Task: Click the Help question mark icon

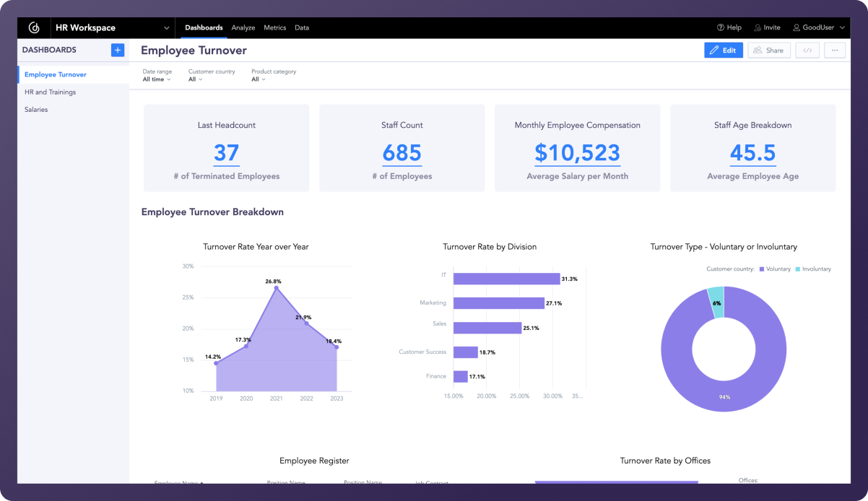Action: coord(721,27)
